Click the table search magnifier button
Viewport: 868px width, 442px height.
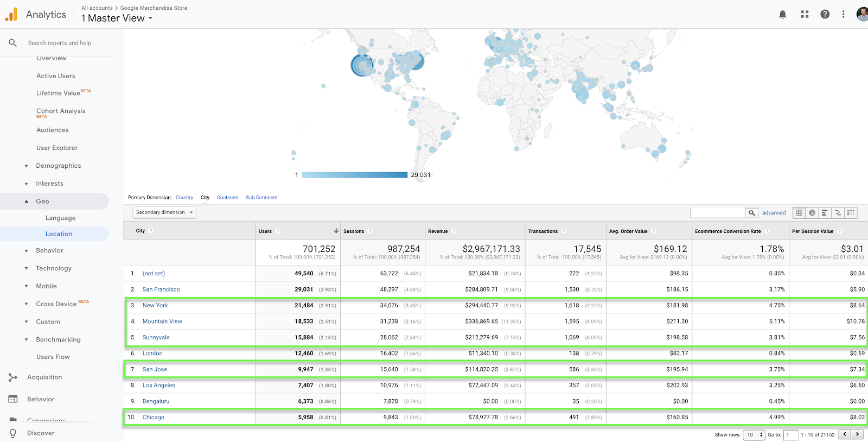tap(751, 213)
